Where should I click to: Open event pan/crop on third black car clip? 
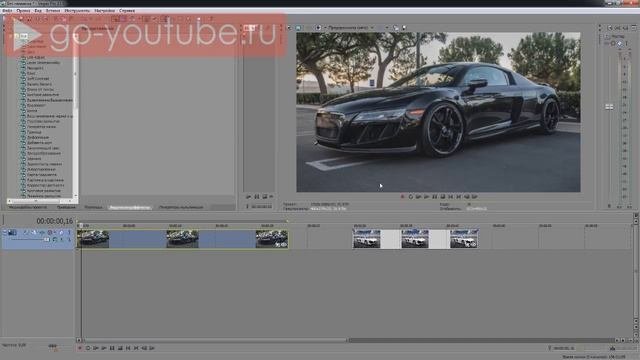pos(278,245)
